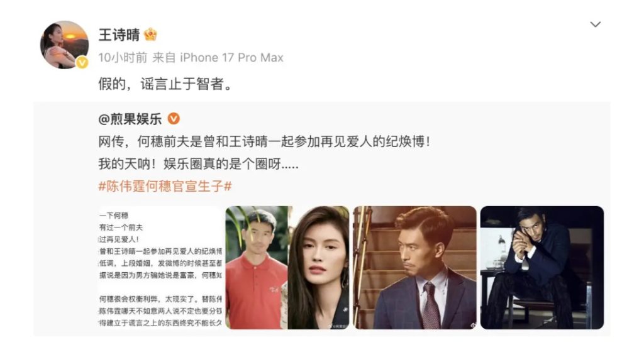Screen dimensions: 644x362
Task: Click the crown member icon beside 王诗晴
Action: (x=150, y=35)
